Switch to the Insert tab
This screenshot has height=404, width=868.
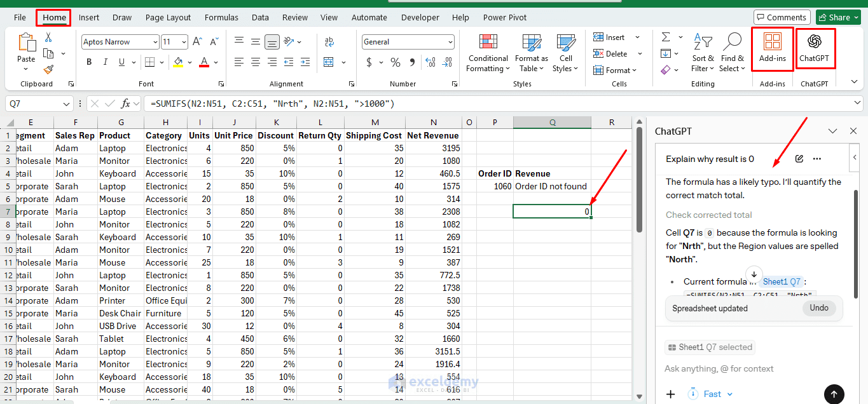point(89,17)
